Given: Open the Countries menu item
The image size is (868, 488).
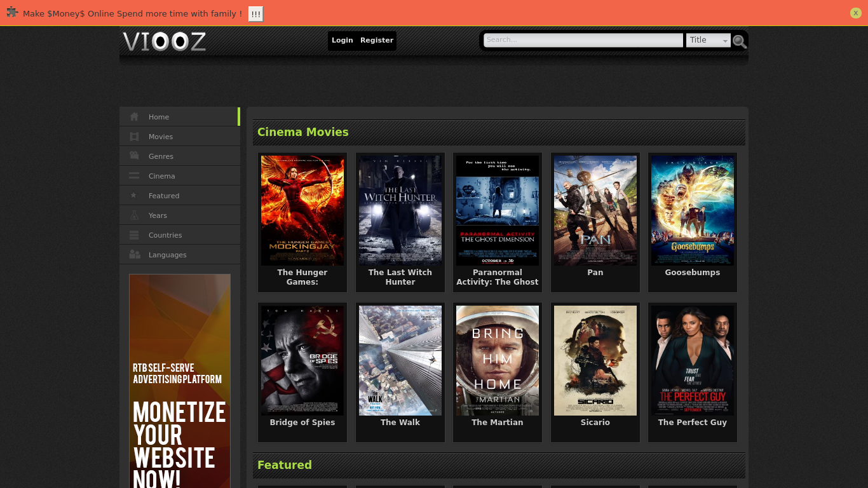Looking at the screenshot, I should click(180, 235).
